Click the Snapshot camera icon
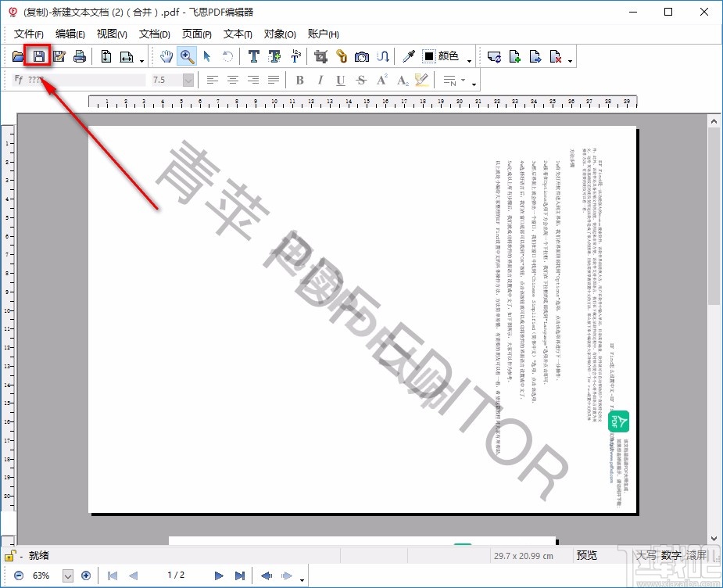Image resolution: width=723 pixels, height=588 pixels. (x=362, y=56)
